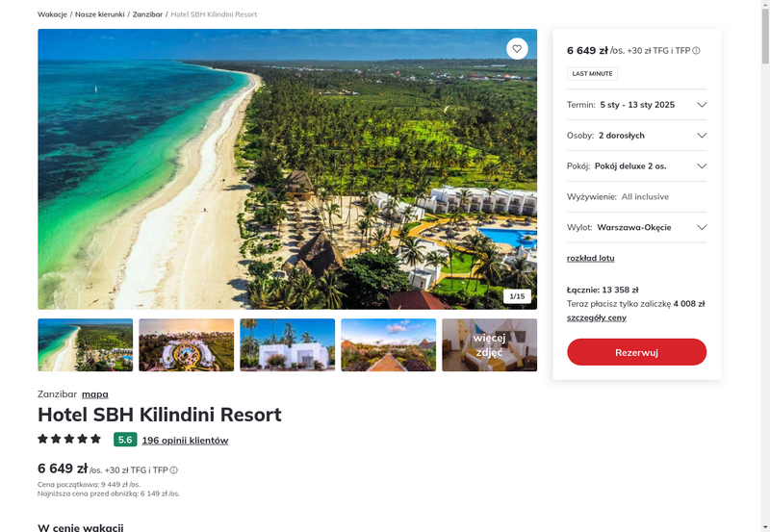This screenshot has width=770, height=532.
Task: Open info icon beside TFG i TFP below hotel name
Action: [x=174, y=470]
